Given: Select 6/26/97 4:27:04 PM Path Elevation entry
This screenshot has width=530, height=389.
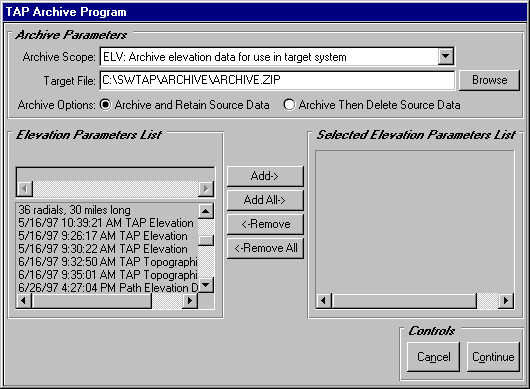Looking at the screenshot, I should tap(107, 287).
